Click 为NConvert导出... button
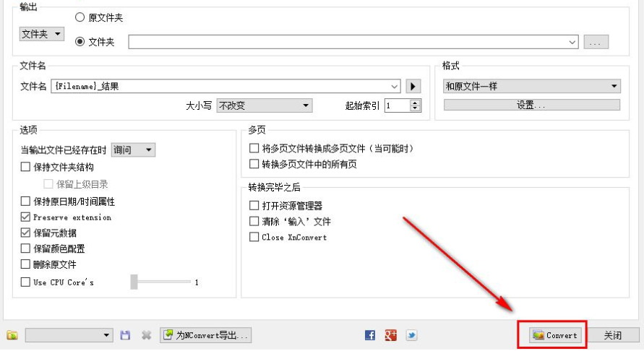Image resolution: width=644 pixels, height=351 pixels. pyautogui.click(x=206, y=335)
